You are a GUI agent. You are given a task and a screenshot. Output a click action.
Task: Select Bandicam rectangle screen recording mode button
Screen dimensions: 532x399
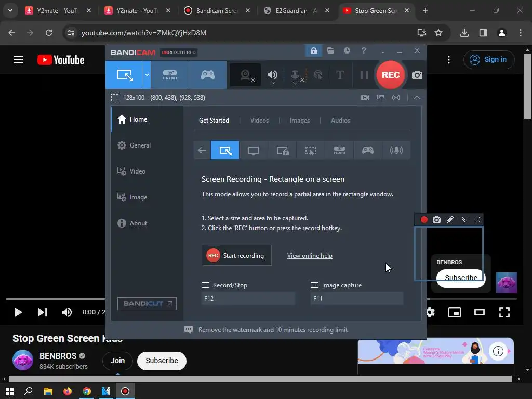click(125, 75)
